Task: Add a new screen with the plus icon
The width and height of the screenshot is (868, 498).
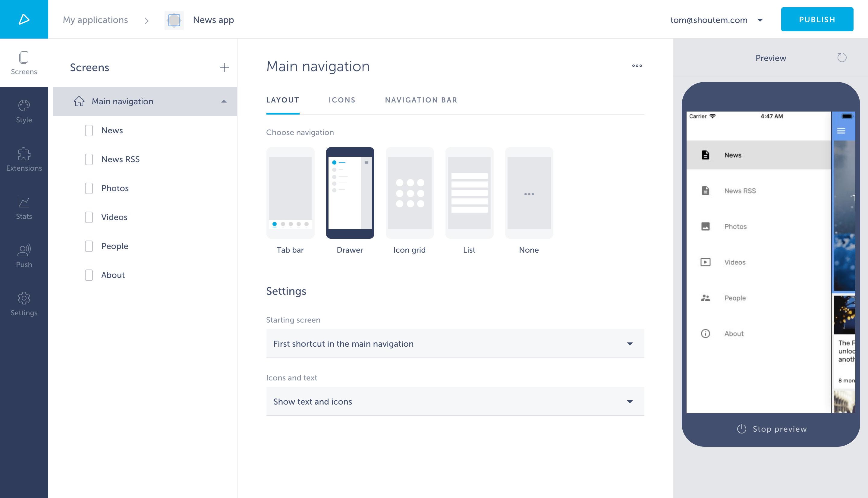Action: coord(224,67)
